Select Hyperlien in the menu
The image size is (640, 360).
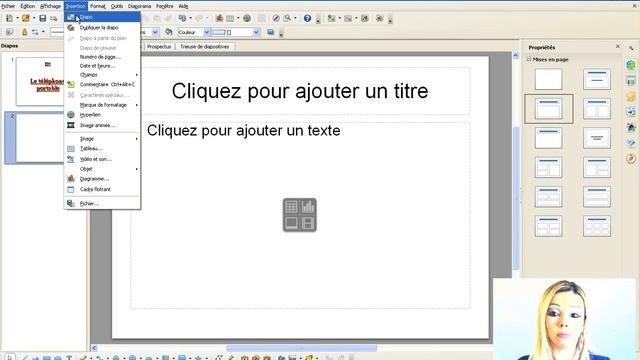[x=102, y=115]
